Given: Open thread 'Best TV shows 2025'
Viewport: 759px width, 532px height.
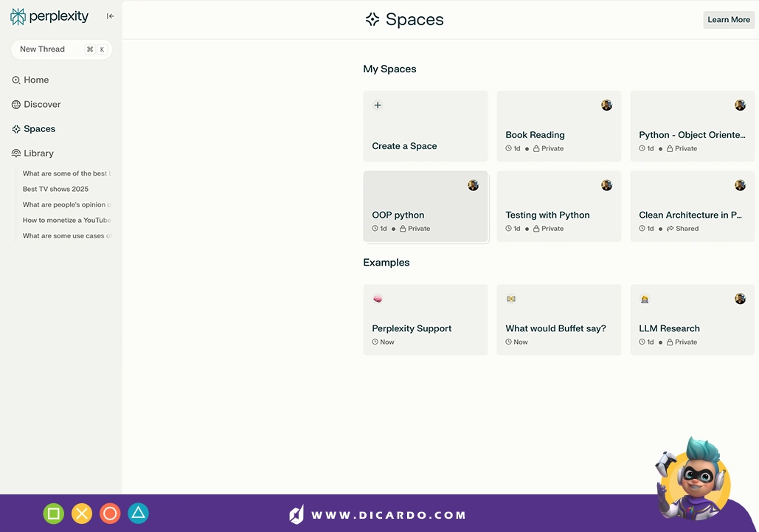Looking at the screenshot, I should [55, 189].
